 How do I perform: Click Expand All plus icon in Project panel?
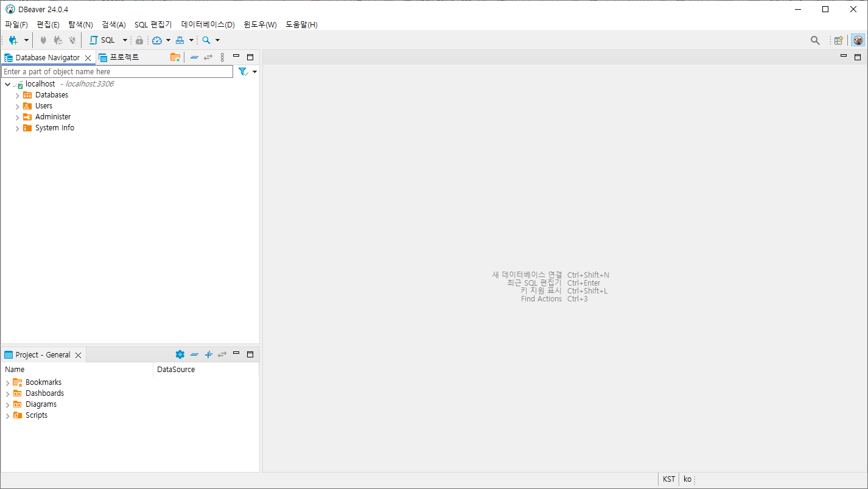(208, 354)
